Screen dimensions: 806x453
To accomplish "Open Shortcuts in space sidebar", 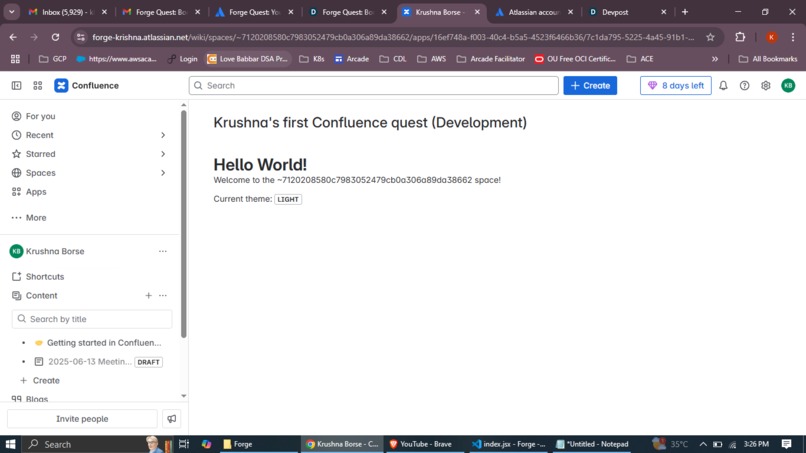I will click(38, 277).
